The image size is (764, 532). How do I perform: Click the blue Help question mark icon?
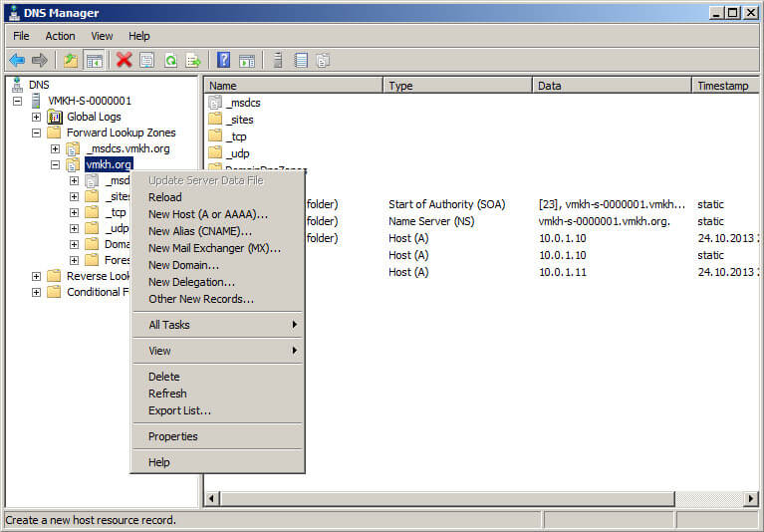pyautogui.click(x=224, y=61)
